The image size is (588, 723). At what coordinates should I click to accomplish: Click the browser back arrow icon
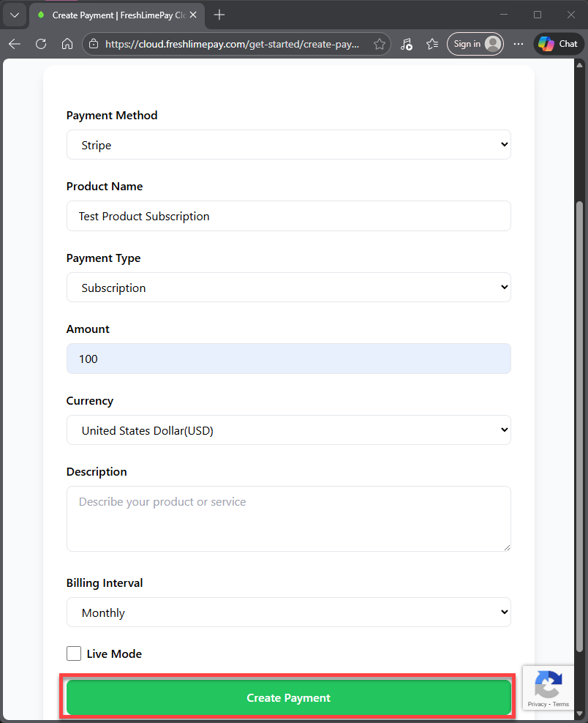(15, 44)
